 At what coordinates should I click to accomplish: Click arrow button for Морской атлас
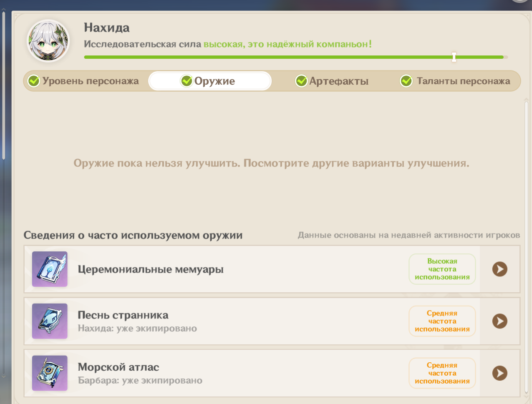[x=499, y=373]
